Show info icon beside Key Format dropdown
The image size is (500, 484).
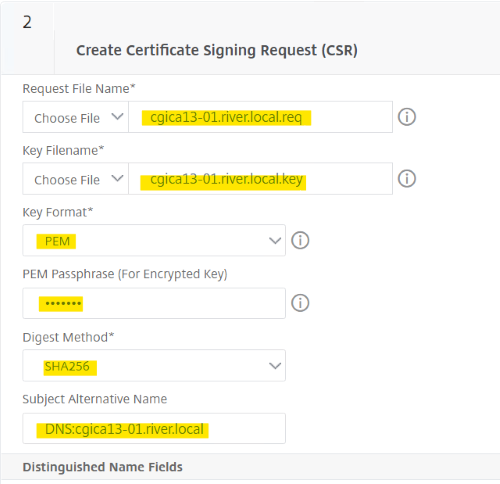click(300, 240)
